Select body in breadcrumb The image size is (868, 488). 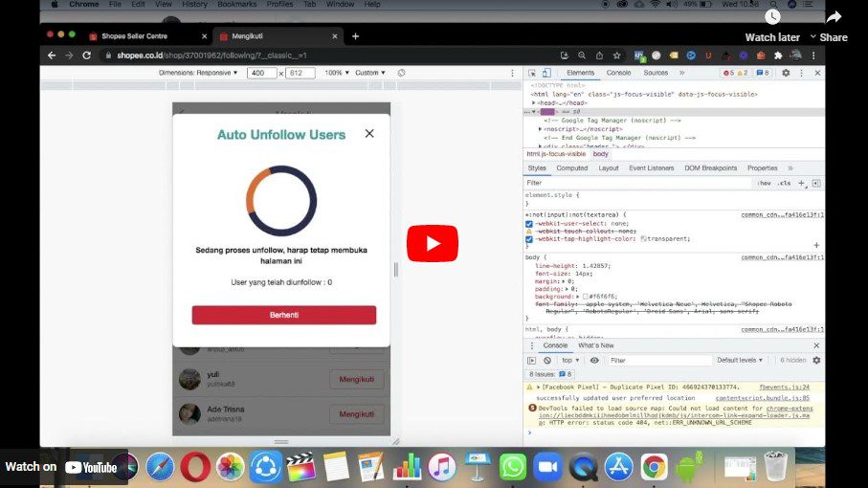click(x=600, y=154)
